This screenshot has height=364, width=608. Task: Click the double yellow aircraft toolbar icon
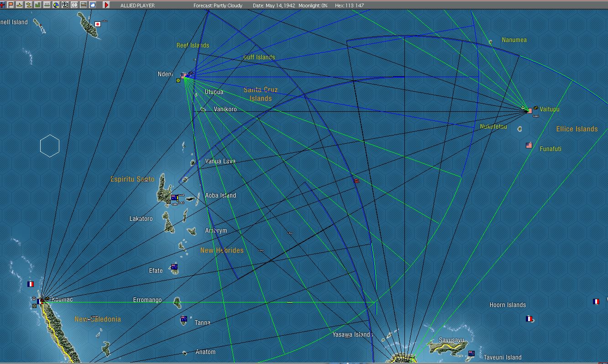click(x=29, y=5)
